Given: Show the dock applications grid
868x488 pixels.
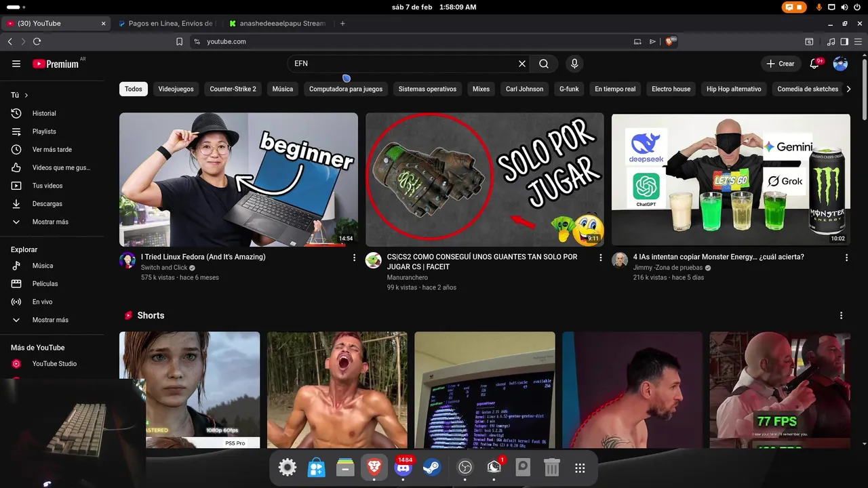Looking at the screenshot, I should (x=580, y=468).
